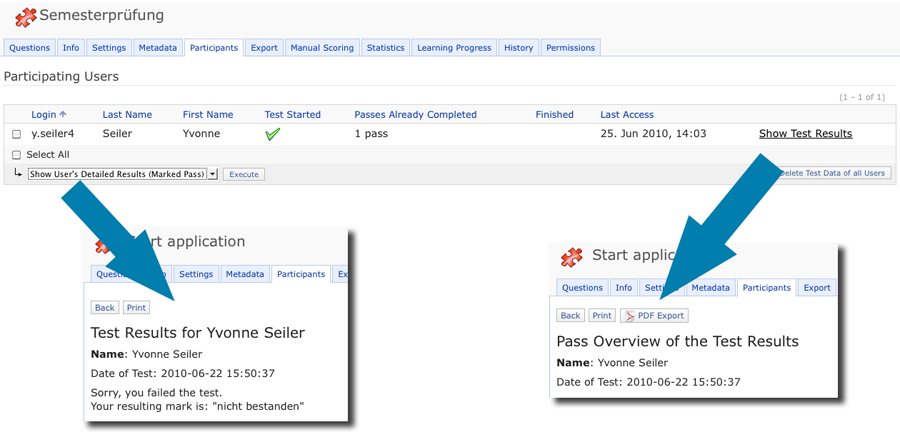Toggle the Select All checkbox
The width and height of the screenshot is (900, 447).
pyautogui.click(x=16, y=155)
